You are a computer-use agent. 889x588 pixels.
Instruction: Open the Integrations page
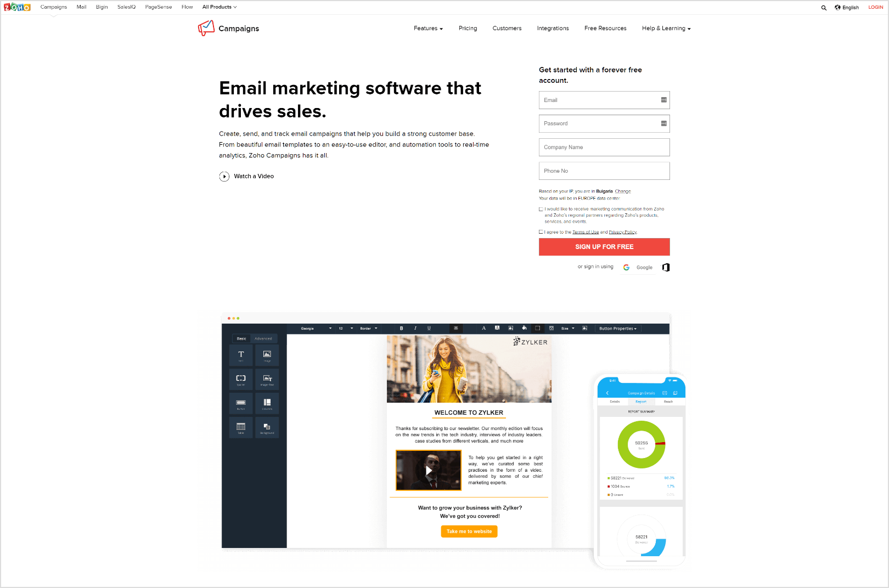coord(553,29)
